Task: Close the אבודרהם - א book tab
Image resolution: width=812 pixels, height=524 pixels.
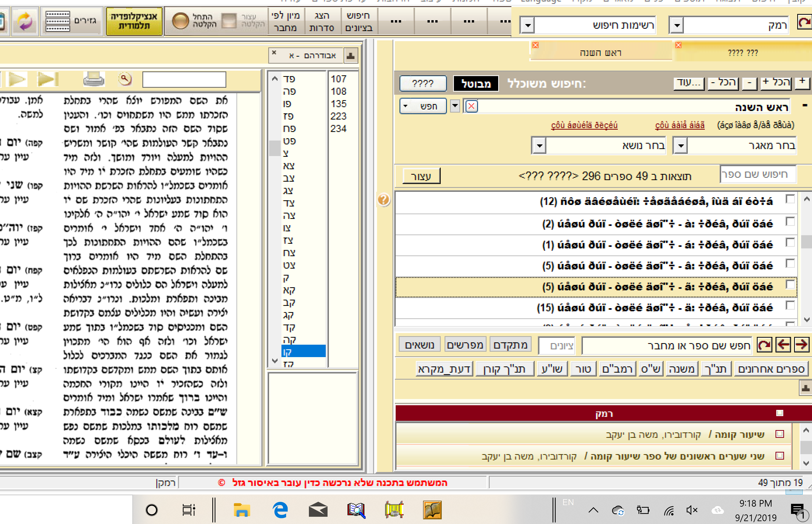Action: (x=274, y=53)
